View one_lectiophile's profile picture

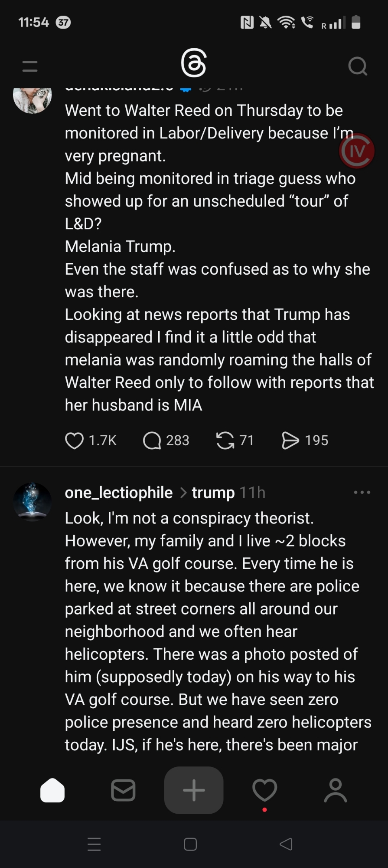coord(33,502)
